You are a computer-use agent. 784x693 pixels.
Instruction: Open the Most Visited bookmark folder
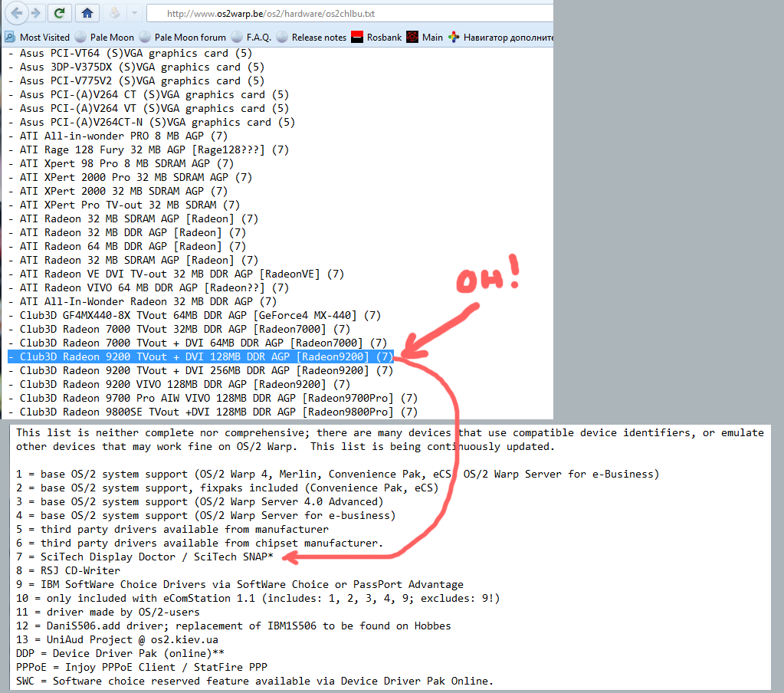pyautogui.click(x=38, y=37)
